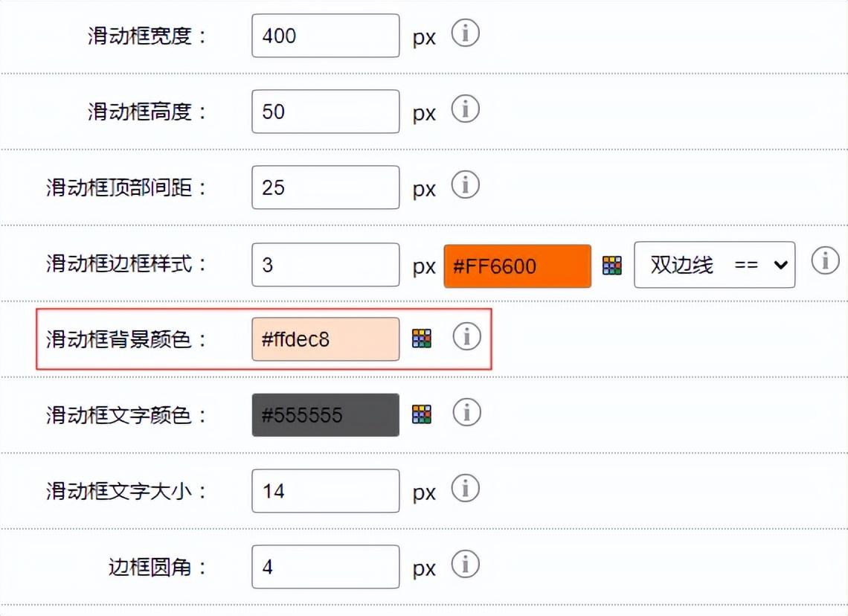
Task: View help info for 滑动框高度
Action: pyautogui.click(x=465, y=109)
